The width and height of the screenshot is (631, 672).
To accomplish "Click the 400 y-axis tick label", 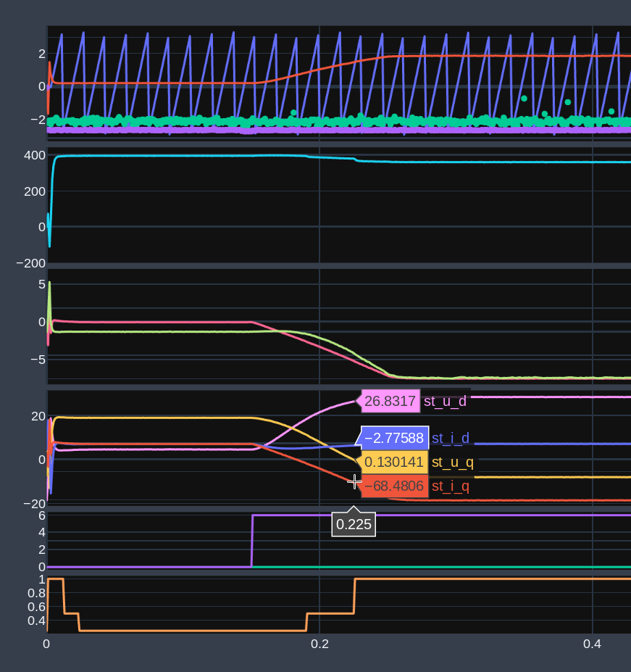I will (35, 155).
